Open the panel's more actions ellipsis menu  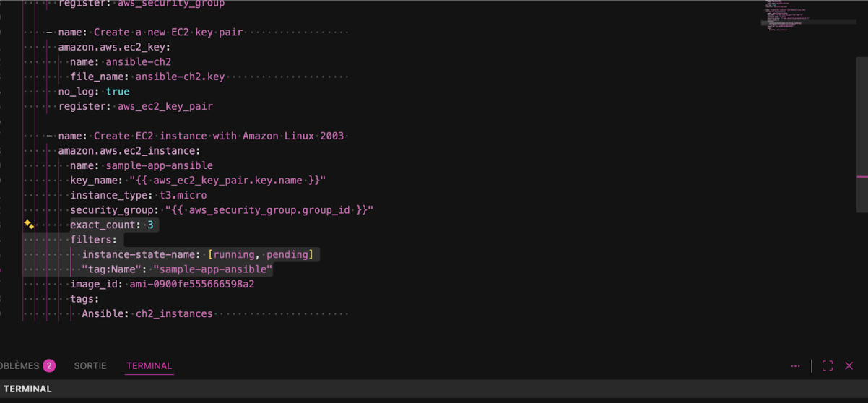795,366
